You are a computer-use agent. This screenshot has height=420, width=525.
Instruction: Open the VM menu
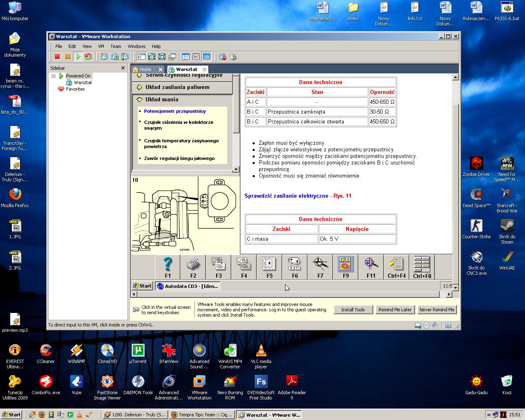(x=101, y=46)
